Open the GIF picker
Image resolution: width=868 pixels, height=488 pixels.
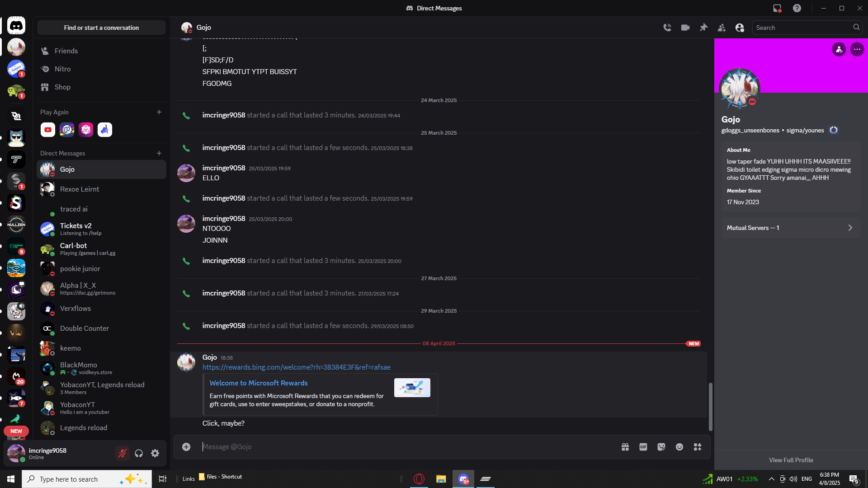point(643,447)
